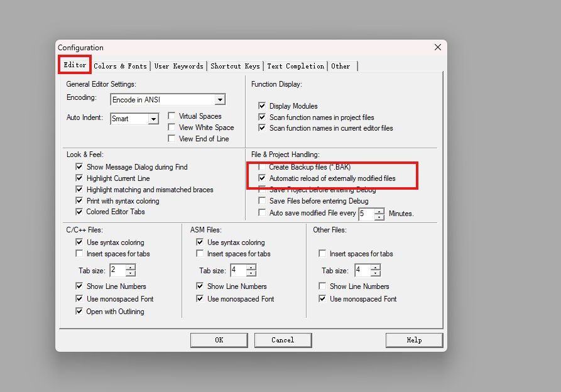
Task: Open the User Keywords tab
Action: coord(178,66)
